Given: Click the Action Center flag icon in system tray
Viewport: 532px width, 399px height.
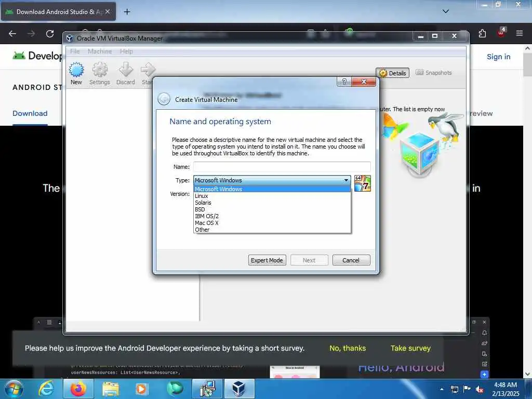Looking at the screenshot, I should pyautogui.click(x=467, y=389).
